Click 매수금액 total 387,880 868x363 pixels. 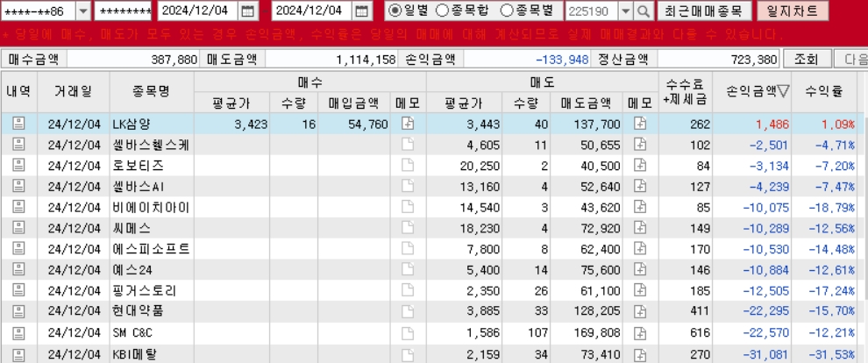174,60
